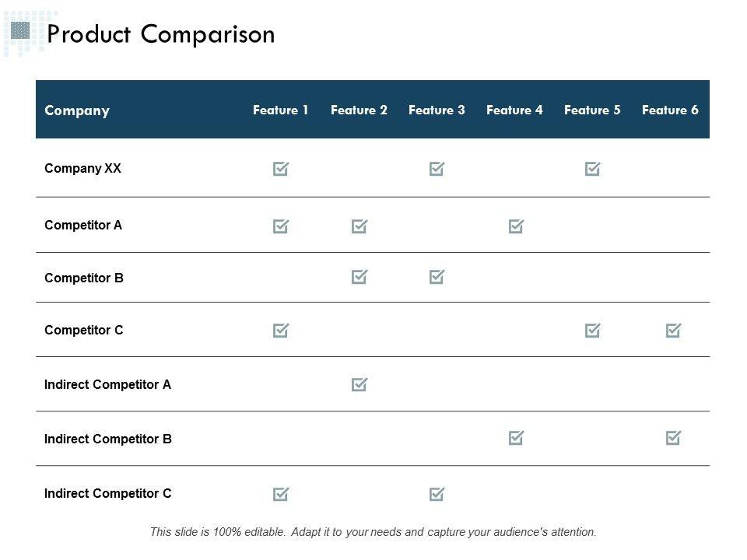Click Indirect Competitor C Feature 3 checkmark

[x=437, y=493]
